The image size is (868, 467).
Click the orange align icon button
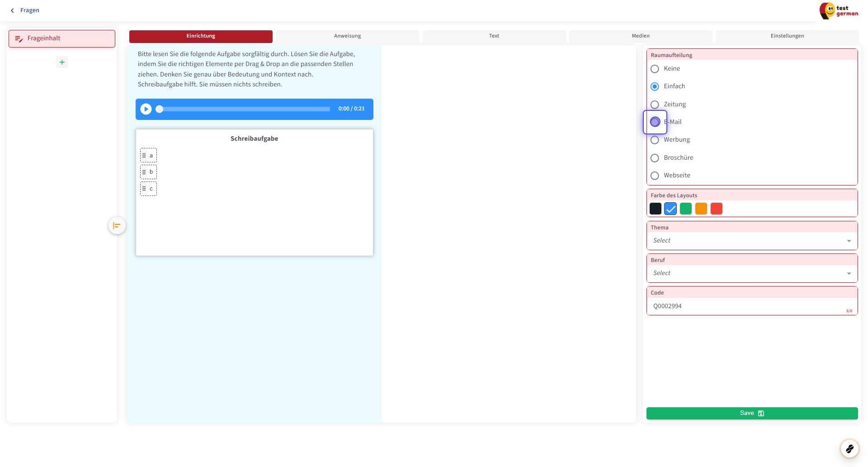click(x=117, y=225)
